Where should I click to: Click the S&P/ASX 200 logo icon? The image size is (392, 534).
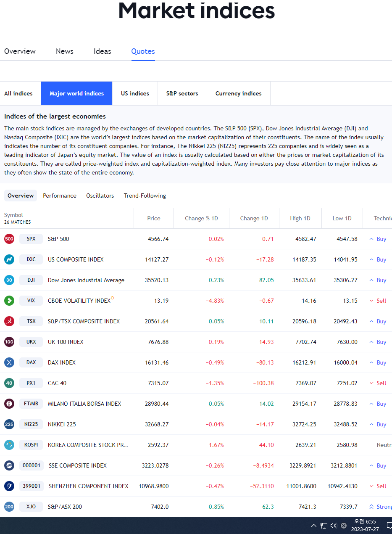9,507
